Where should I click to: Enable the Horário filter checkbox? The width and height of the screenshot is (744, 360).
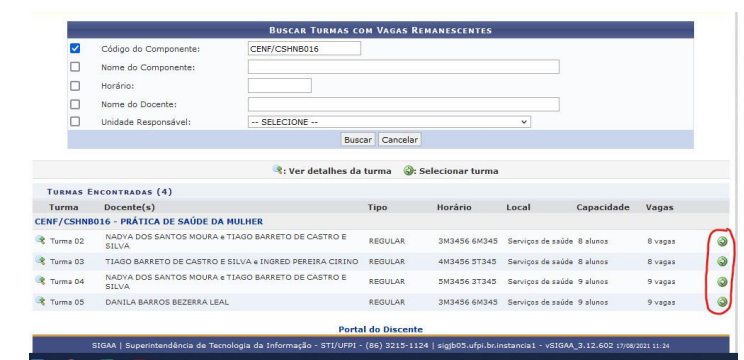(x=75, y=86)
